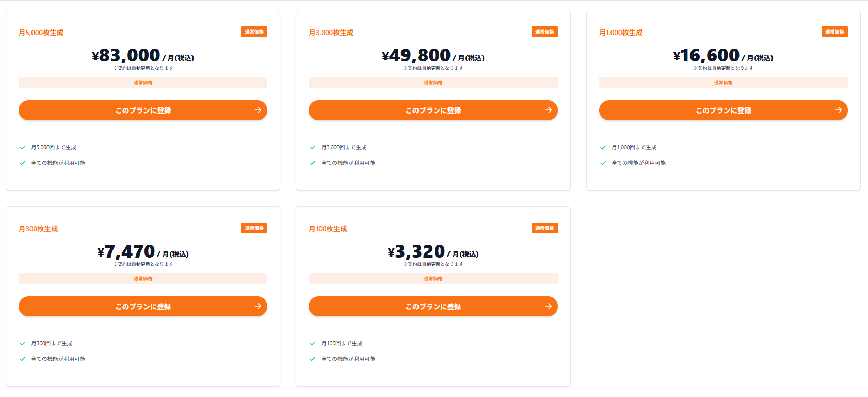Image resolution: width=868 pixels, height=397 pixels.
Task: Click the arrow icon on the 月5,000枚生成 plan button
Action: tap(258, 110)
